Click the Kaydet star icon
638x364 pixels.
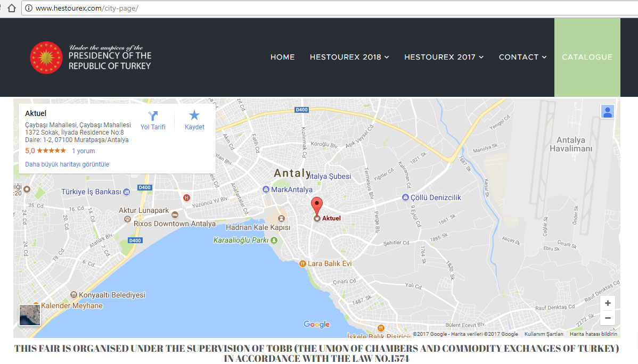coord(194,115)
